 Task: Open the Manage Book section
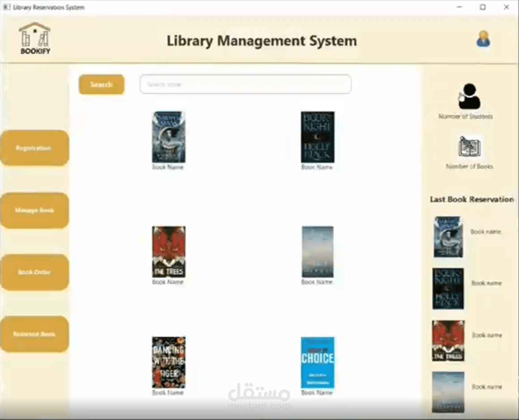pyautogui.click(x=34, y=210)
